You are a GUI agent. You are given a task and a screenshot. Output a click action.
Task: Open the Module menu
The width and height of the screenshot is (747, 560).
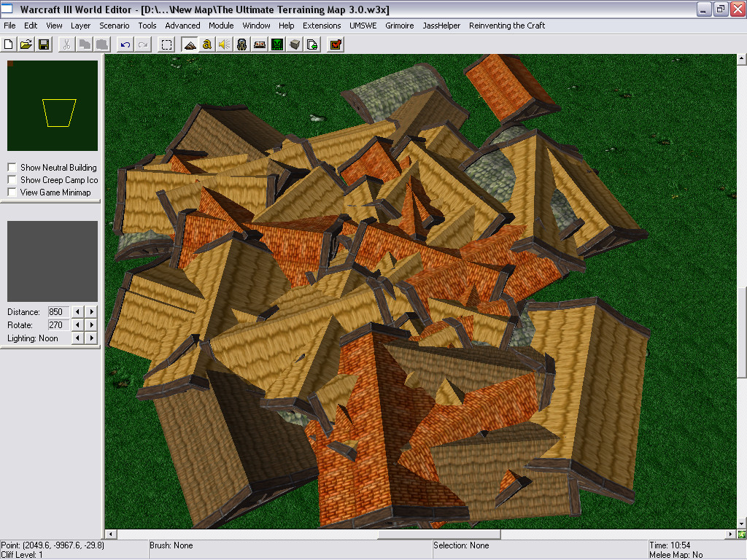[221, 26]
